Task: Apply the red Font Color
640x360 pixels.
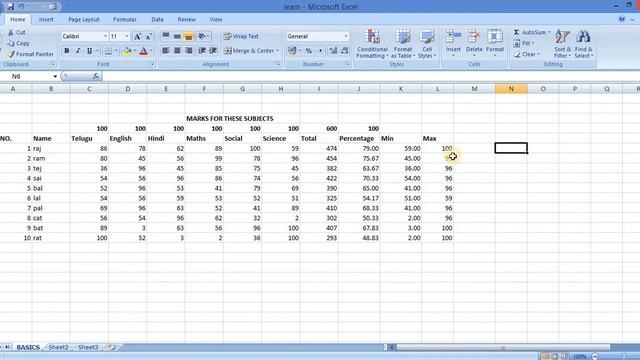Action: tap(144, 51)
